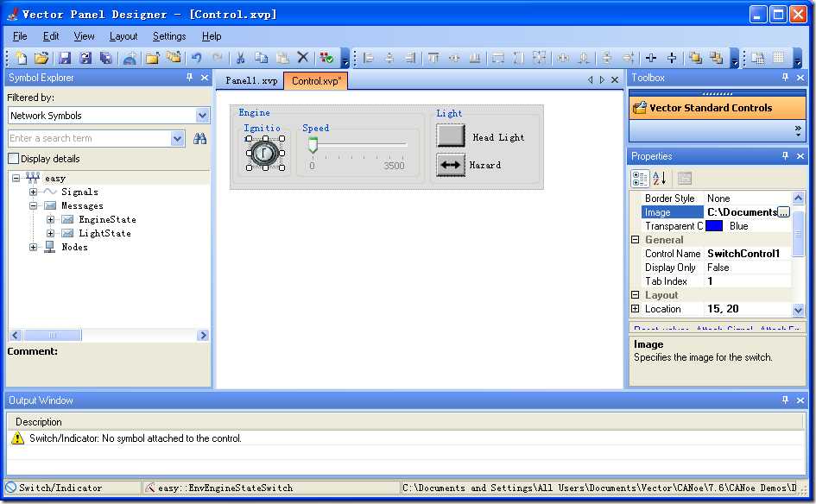Pin the Output Window panel

point(785,400)
